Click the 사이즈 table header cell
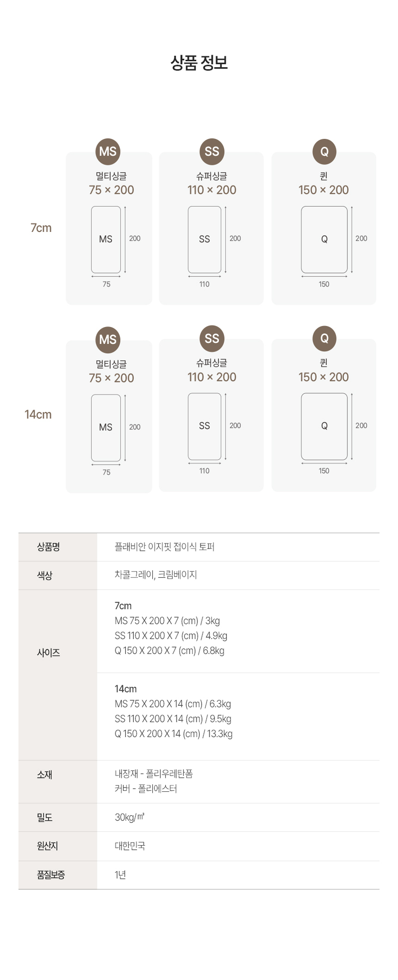The height and width of the screenshot is (980, 398). (48, 653)
